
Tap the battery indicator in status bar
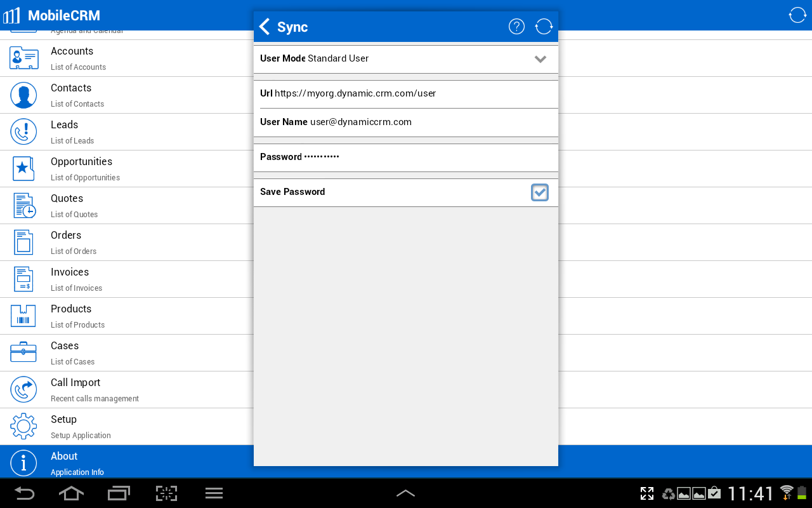(803, 493)
